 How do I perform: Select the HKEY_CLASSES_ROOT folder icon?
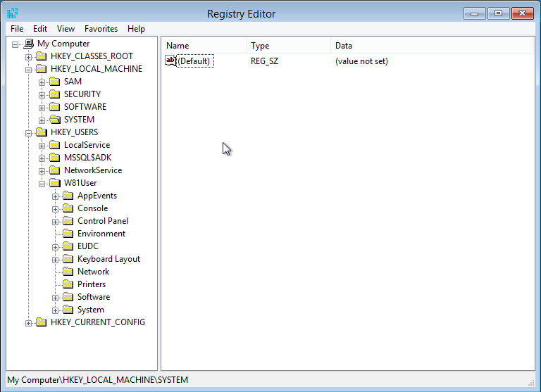pyautogui.click(x=42, y=56)
